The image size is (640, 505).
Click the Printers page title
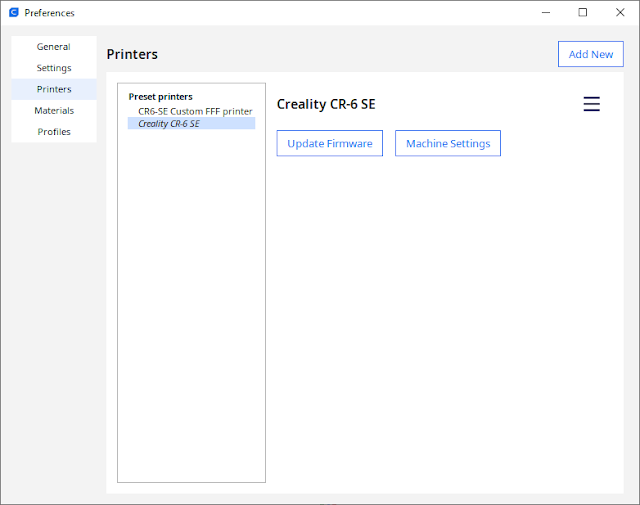132,54
